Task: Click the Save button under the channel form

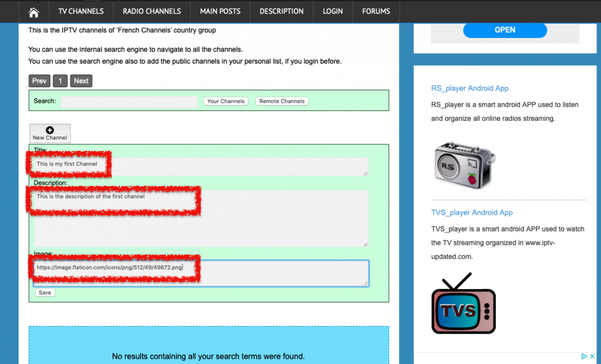Action: (x=45, y=292)
